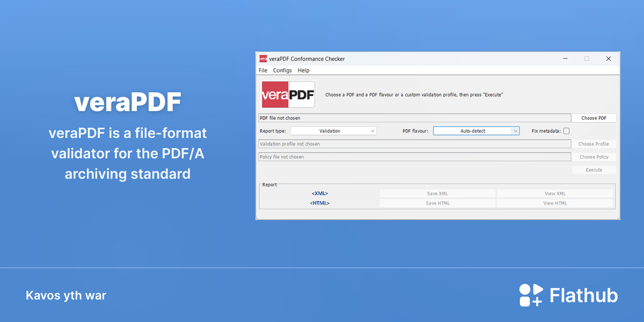
Task: Click the Save XML button
Action: click(437, 193)
